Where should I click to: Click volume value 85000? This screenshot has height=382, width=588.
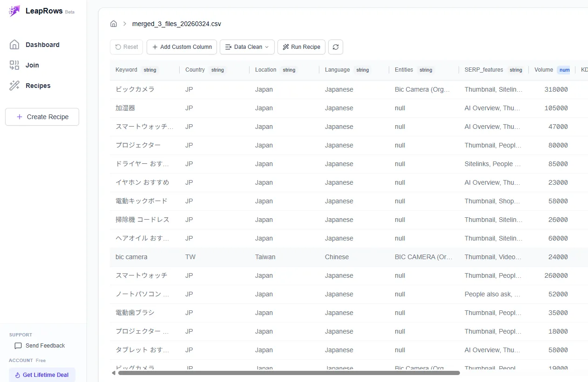click(558, 164)
